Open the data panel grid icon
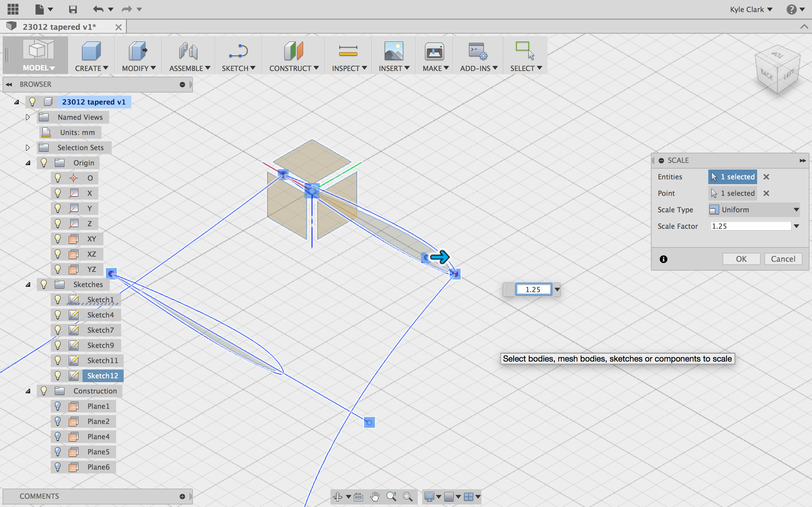This screenshot has height=507, width=812. point(13,10)
